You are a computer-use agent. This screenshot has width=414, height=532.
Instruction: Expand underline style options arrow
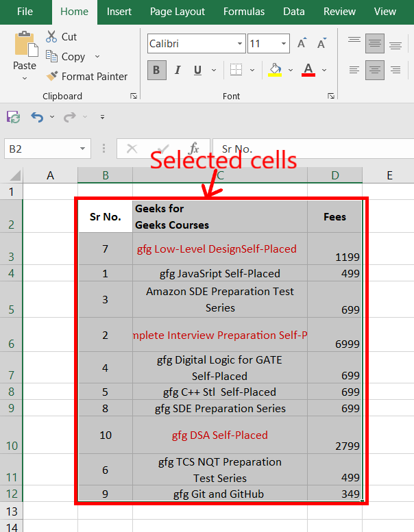[214, 70]
